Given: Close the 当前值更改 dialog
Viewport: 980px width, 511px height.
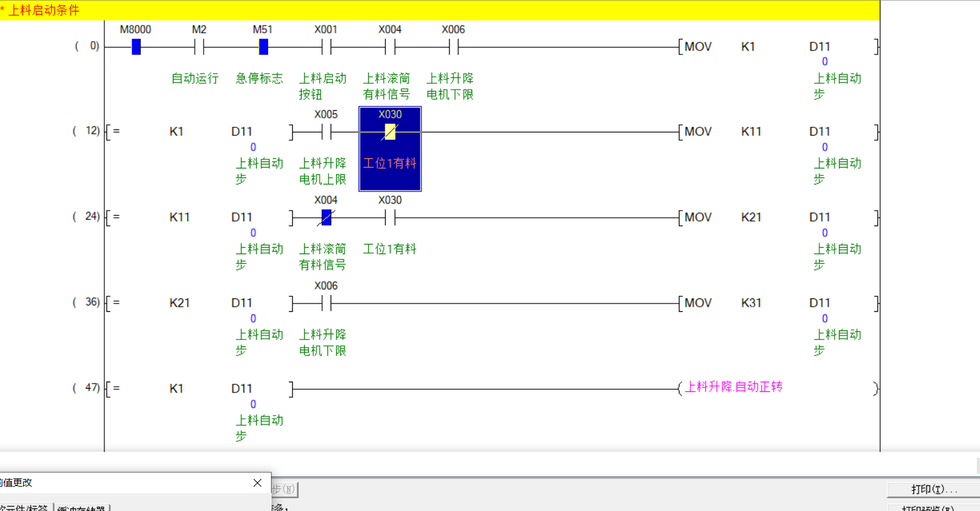Looking at the screenshot, I should click(257, 483).
